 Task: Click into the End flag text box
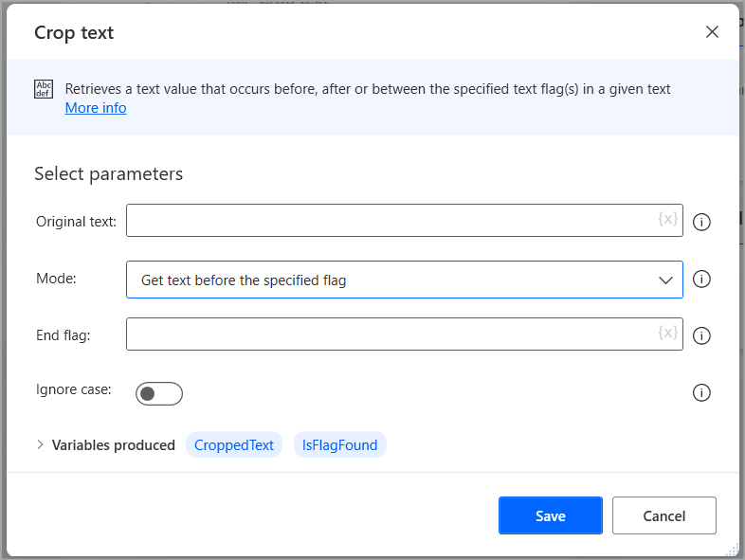point(389,334)
